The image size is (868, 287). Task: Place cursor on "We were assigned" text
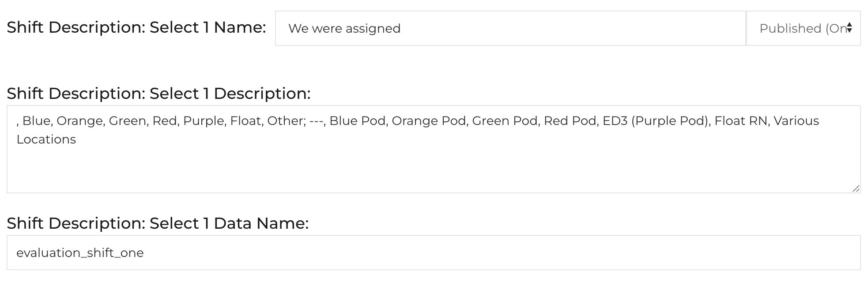click(344, 29)
